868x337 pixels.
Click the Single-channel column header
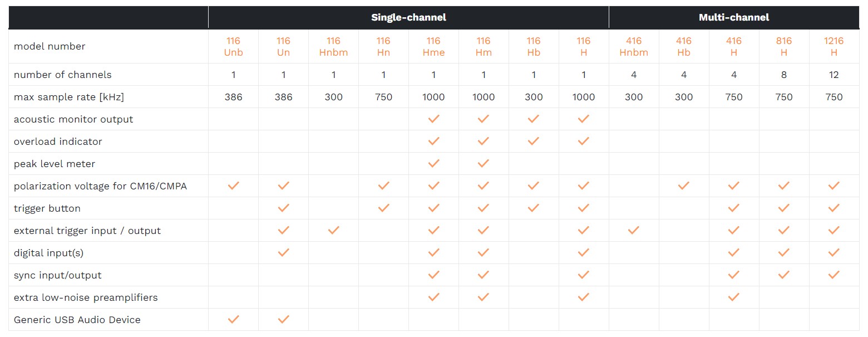408,17
